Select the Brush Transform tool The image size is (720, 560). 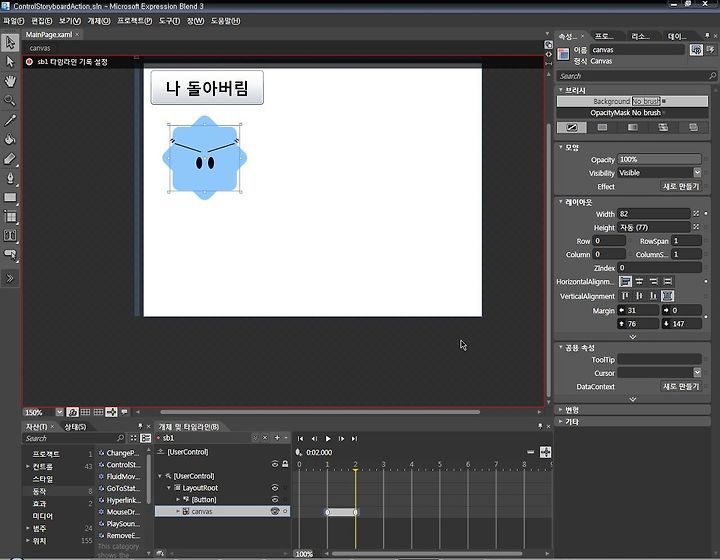(10, 159)
